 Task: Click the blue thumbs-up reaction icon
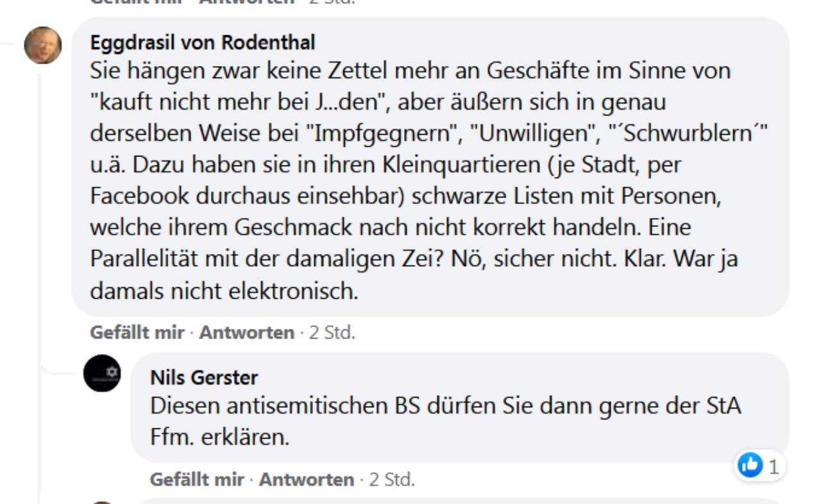pos(750,466)
